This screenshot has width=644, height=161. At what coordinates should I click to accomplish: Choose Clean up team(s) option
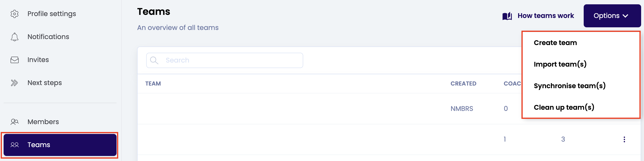click(564, 107)
